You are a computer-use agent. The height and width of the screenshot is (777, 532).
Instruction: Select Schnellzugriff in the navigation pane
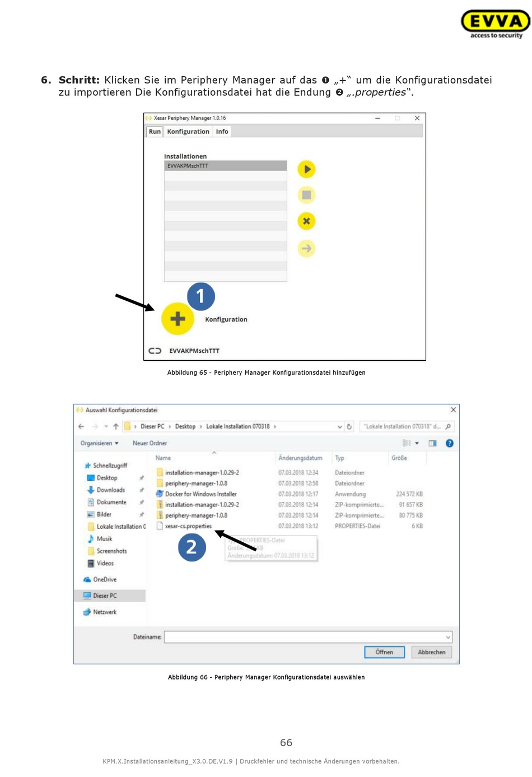coord(106,466)
